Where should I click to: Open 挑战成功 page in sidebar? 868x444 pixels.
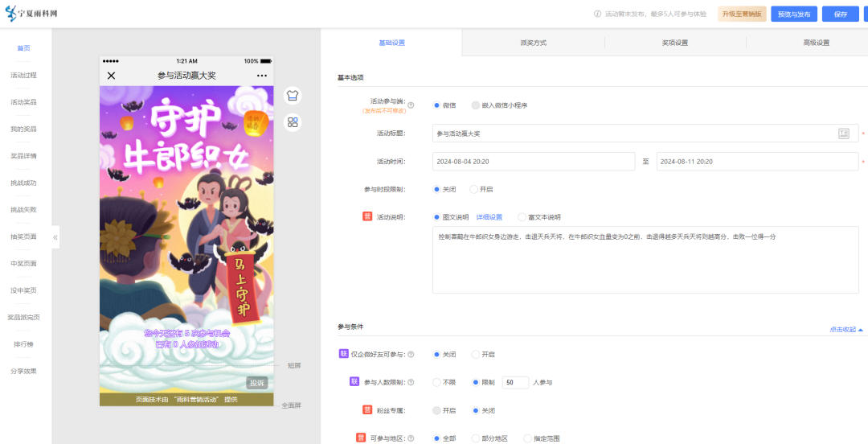click(24, 183)
